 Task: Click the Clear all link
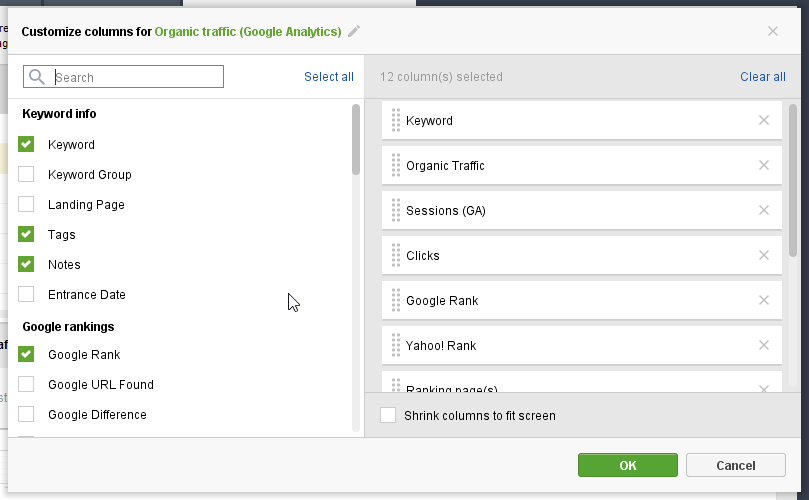click(762, 77)
